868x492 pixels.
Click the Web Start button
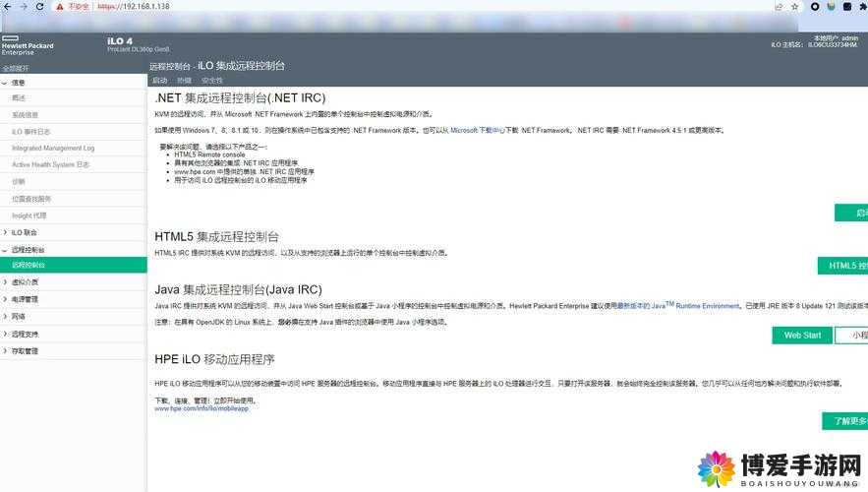(x=802, y=336)
